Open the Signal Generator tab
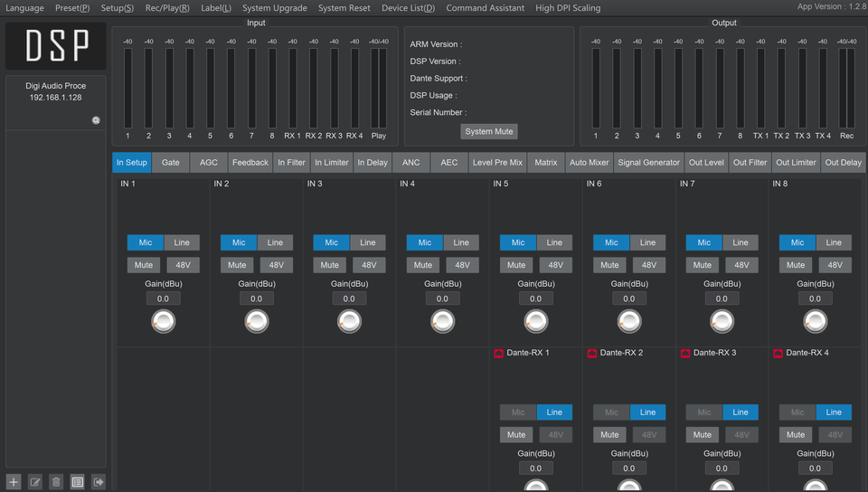 click(648, 163)
